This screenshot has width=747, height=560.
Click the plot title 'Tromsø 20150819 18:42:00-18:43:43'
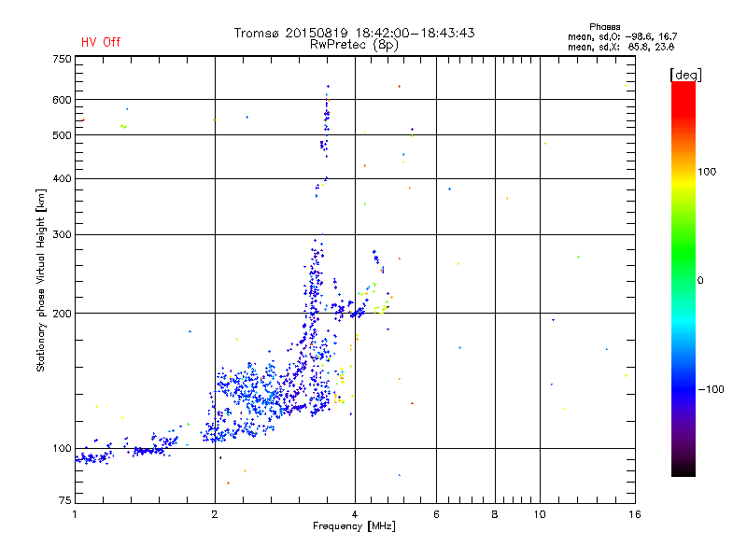click(x=354, y=33)
